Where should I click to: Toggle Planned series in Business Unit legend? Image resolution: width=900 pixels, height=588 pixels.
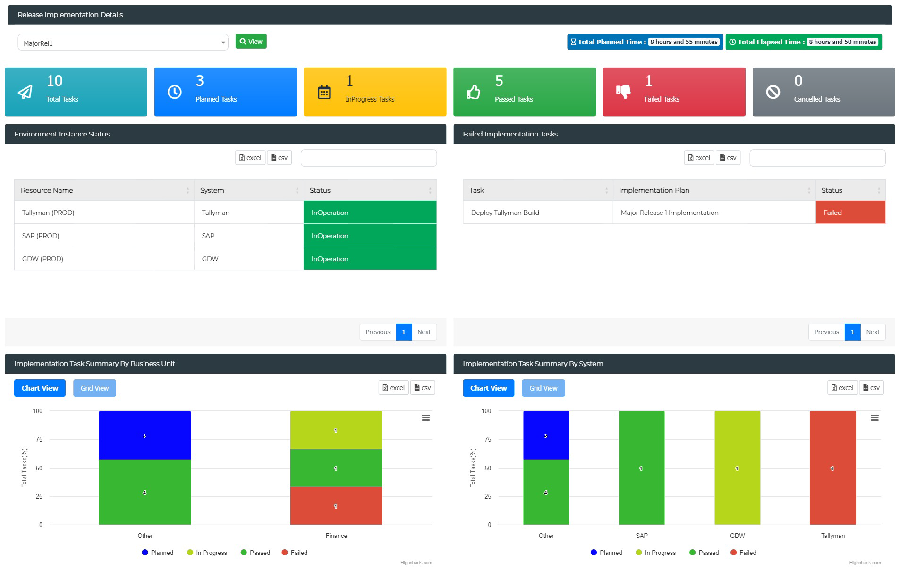(158, 553)
